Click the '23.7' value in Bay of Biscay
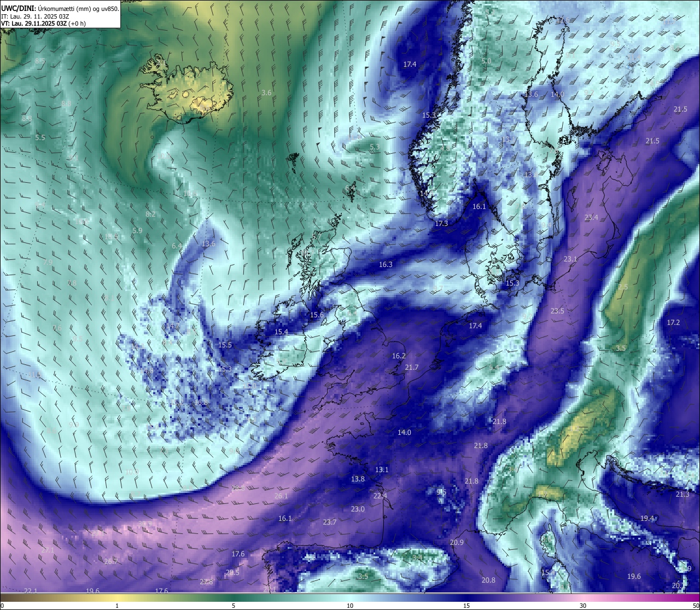The image size is (700, 610). [x=330, y=522]
